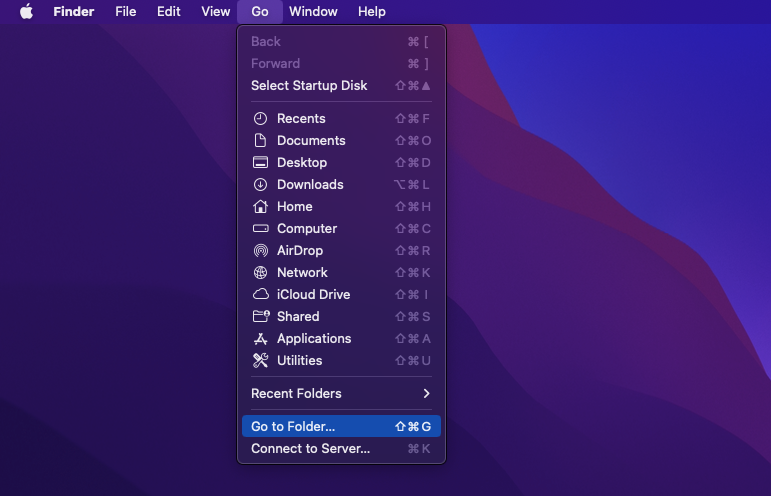This screenshot has width=771, height=496.
Task: Click the AirDrop icon
Action: 260,251
